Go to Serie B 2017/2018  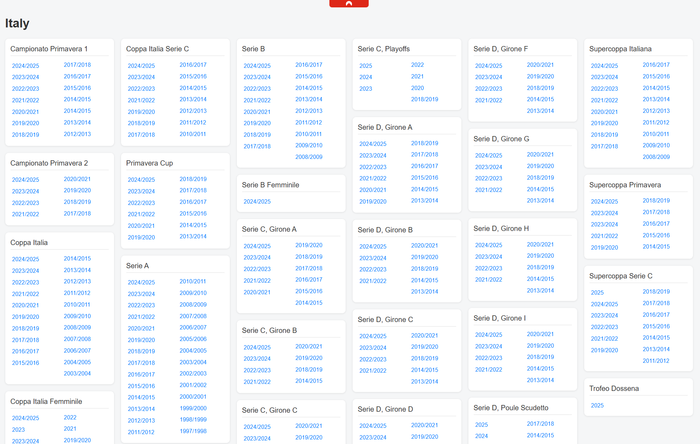pyautogui.click(x=257, y=146)
